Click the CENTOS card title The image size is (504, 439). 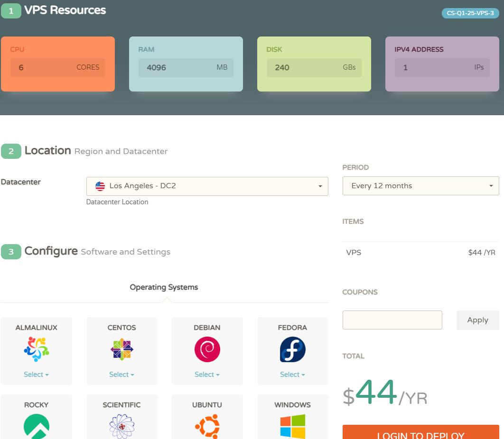(122, 328)
